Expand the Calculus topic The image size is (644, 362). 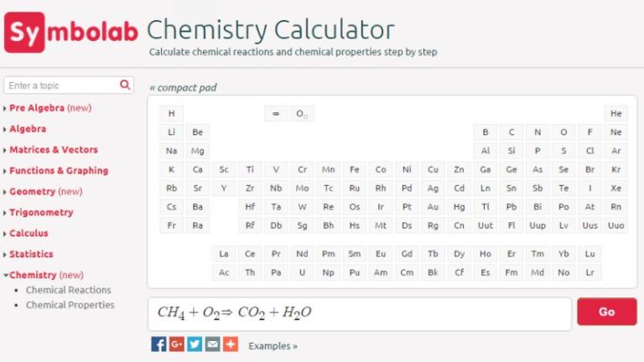[x=29, y=233]
